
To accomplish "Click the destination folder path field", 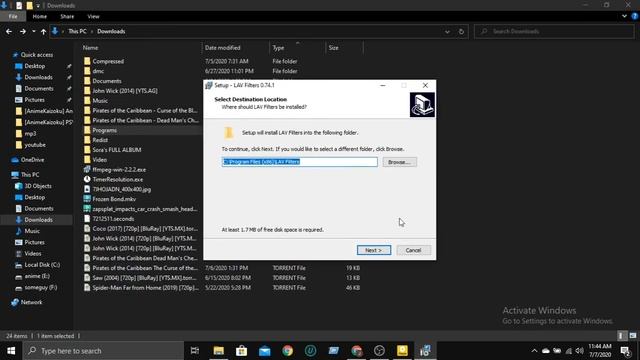I will [300, 162].
